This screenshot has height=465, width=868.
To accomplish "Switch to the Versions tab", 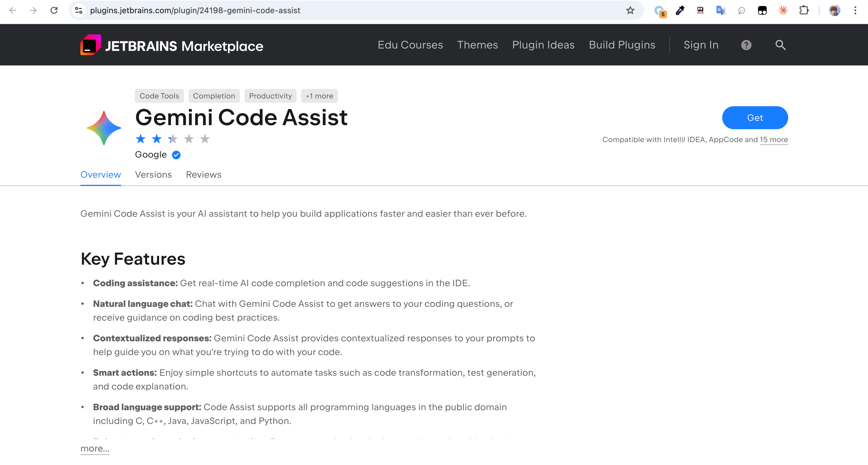I will 153,175.
